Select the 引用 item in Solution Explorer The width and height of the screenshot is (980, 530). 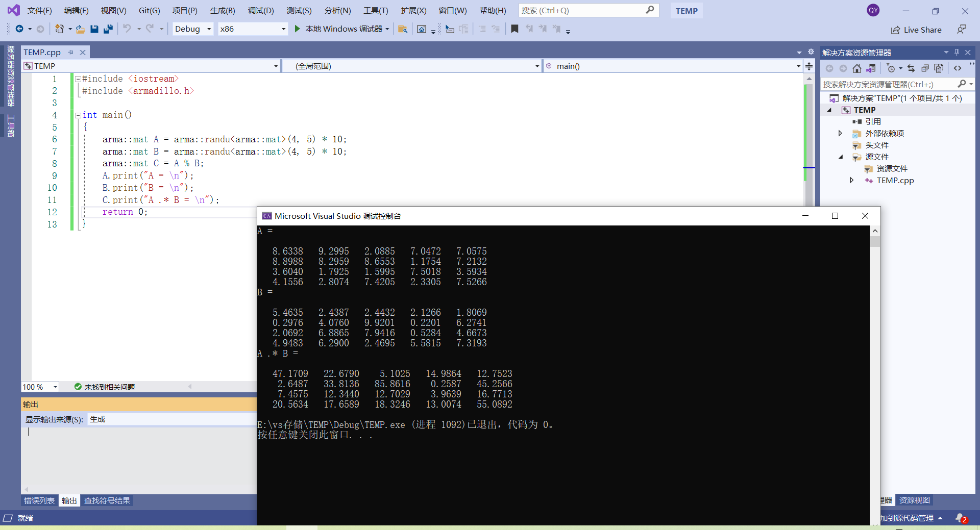873,121
